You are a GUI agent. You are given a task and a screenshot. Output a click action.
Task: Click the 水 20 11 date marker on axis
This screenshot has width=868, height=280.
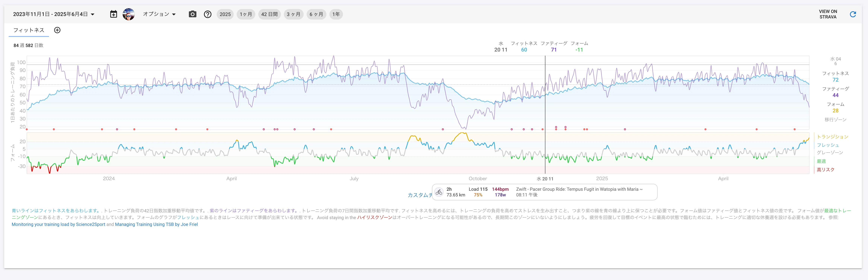[545, 179]
